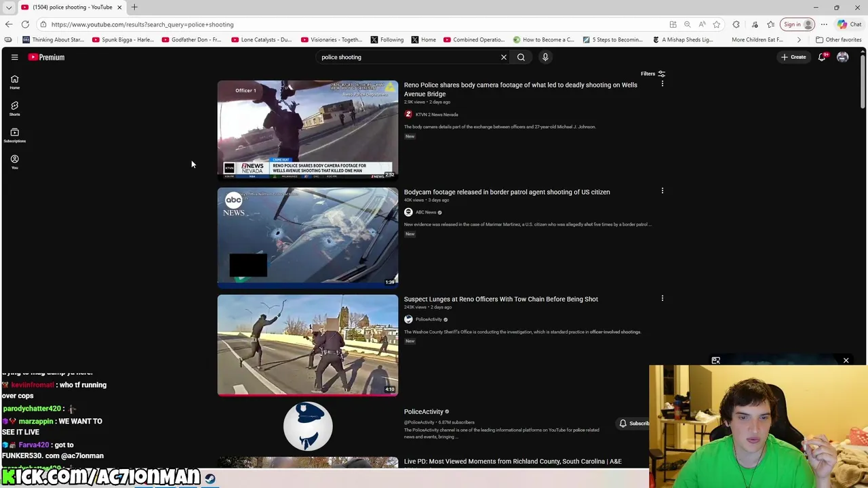Open title 'Reno Police shares body camera footage'

tap(520, 89)
